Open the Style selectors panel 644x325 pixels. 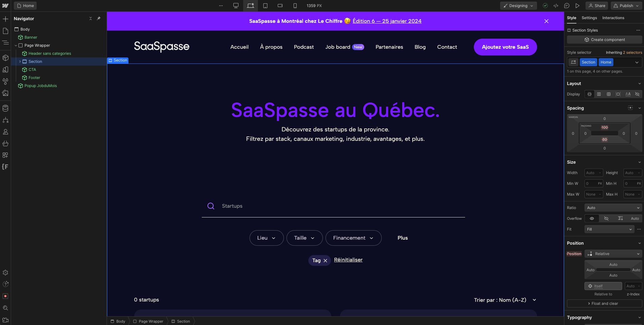point(5,81)
